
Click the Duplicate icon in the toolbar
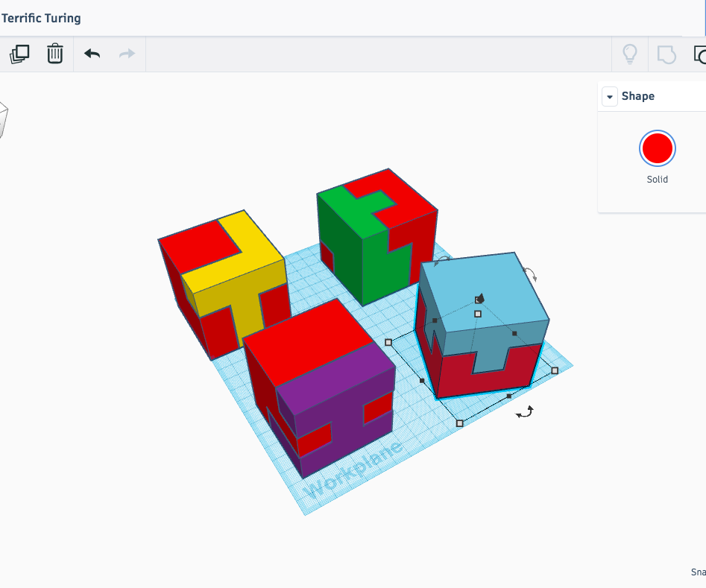pyautogui.click(x=19, y=53)
